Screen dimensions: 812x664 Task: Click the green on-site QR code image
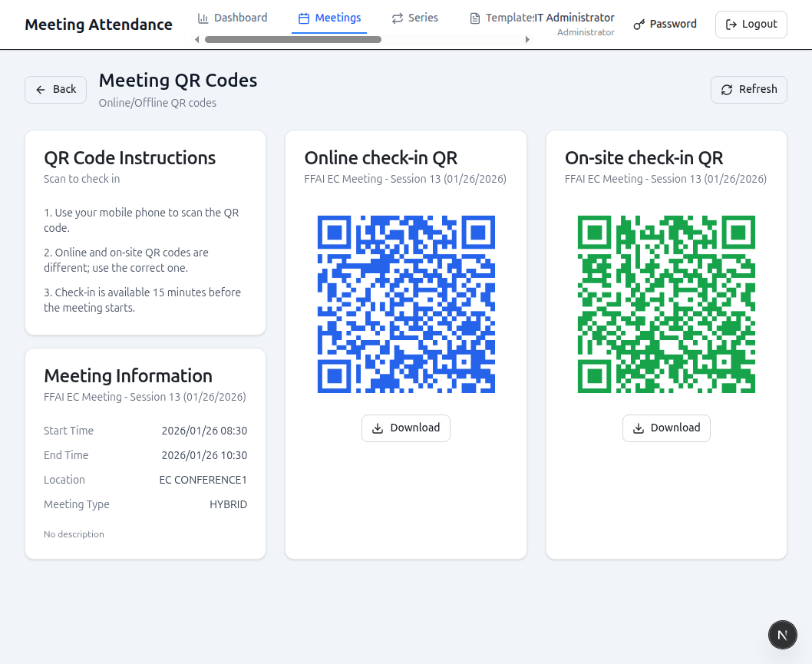(x=666, y=304)
